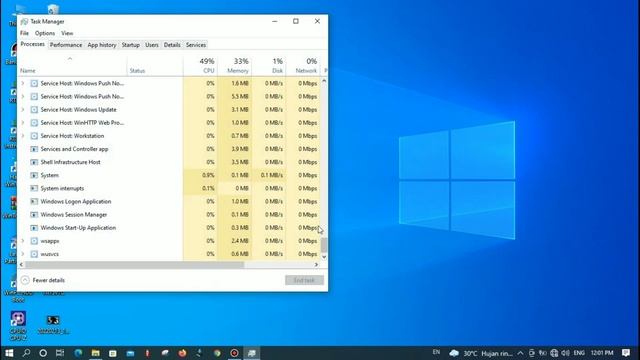This screenshot has width=640, height=360.
Task: Click the System process icon
Action: 34,175
